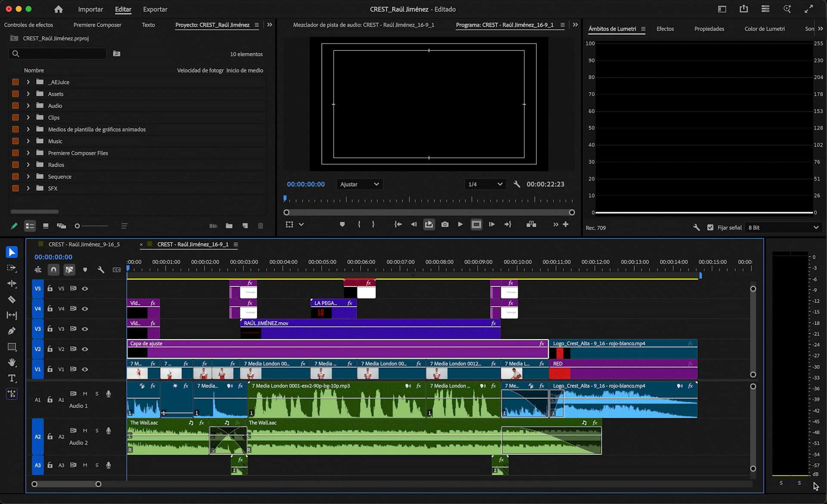Open Lumetri Scopes wrench settings
Image resolution: width=827 pixels, height=504 pixels.
coord(696,227)
